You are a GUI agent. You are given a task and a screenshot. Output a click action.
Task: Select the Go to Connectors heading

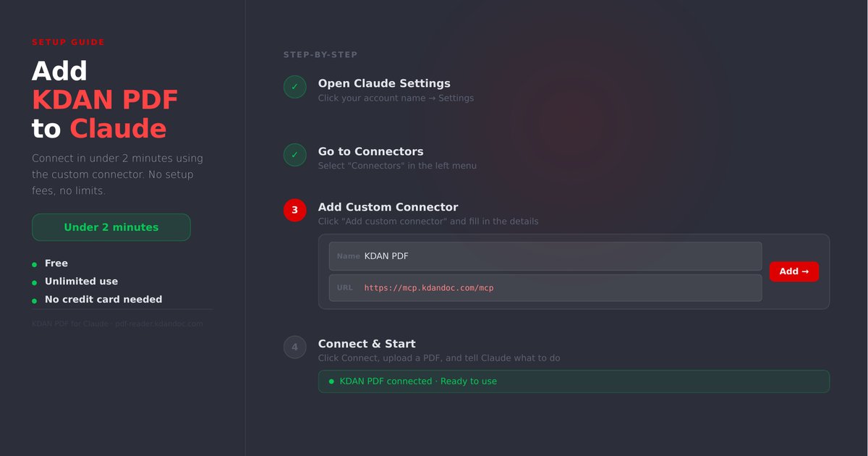click(371, 151)
